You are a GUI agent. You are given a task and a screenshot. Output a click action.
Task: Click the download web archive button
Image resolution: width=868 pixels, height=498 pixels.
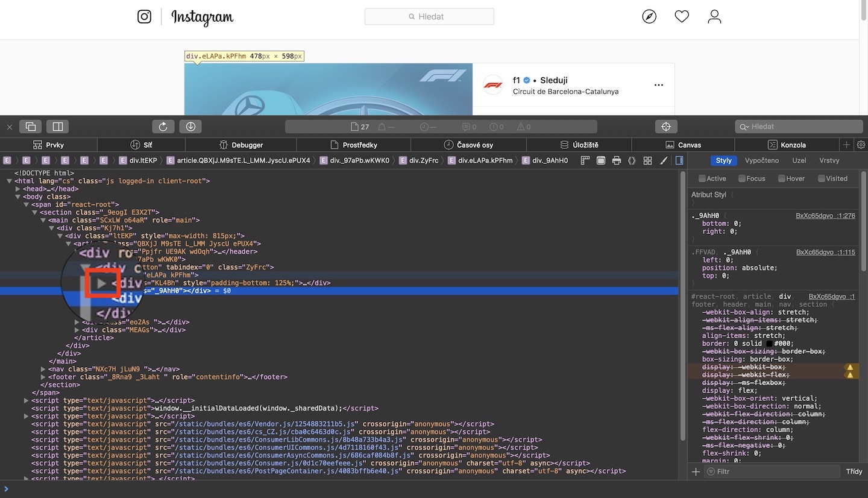[x=190, y=127]
